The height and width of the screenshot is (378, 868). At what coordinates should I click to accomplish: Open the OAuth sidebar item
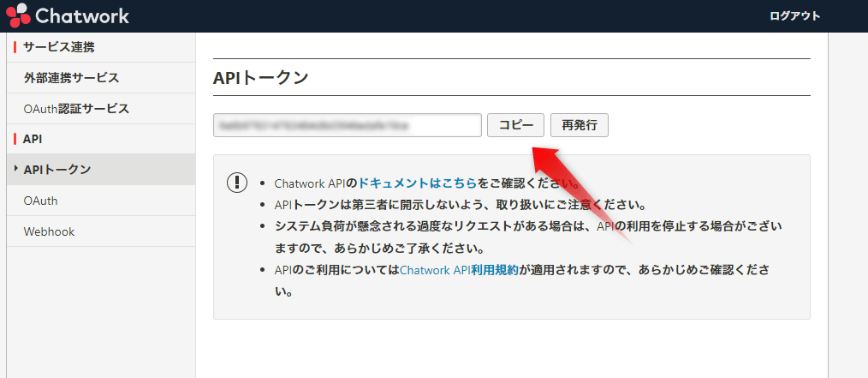(x=101, y=201)
